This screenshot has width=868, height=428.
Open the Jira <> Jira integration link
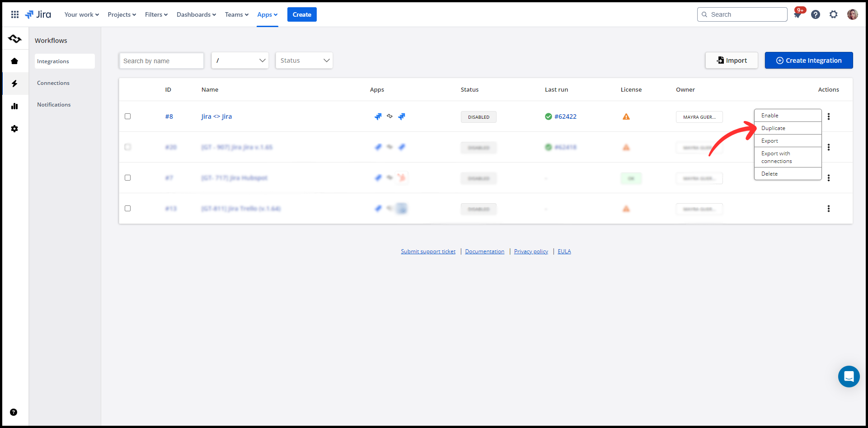(x=216, y=116)
